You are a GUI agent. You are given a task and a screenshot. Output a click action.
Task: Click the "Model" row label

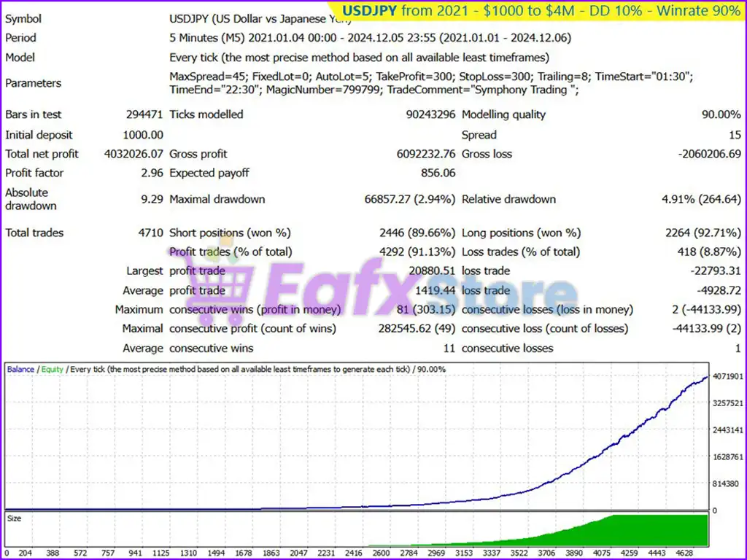click(20, 58)
